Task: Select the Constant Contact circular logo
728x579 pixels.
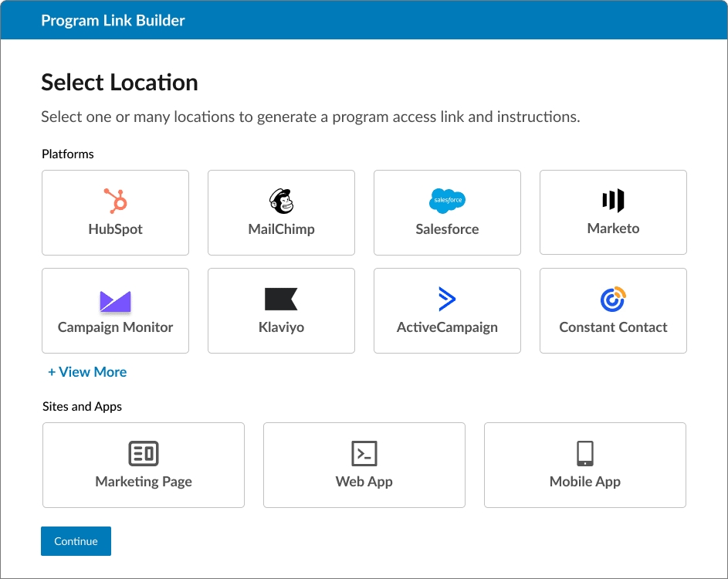Action: tap(613, 299)
